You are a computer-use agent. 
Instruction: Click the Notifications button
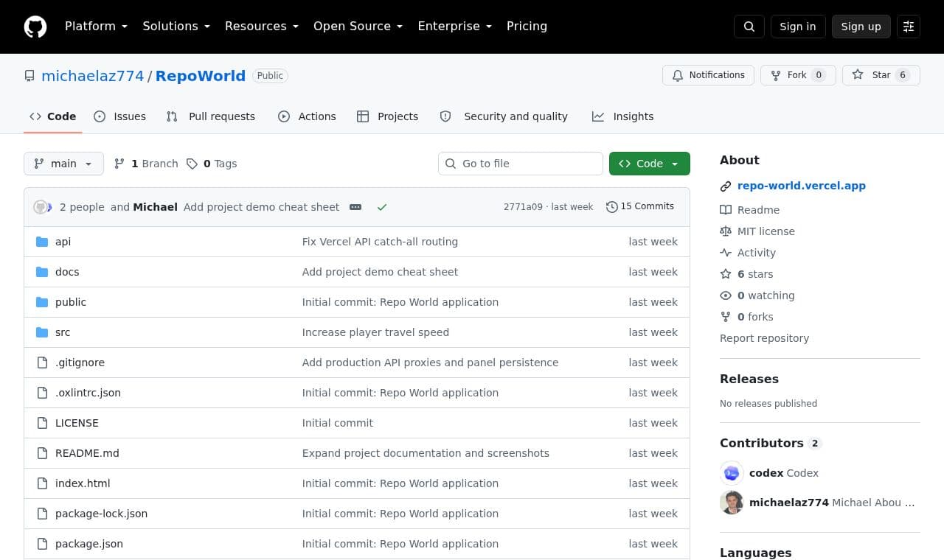point(708,75)
